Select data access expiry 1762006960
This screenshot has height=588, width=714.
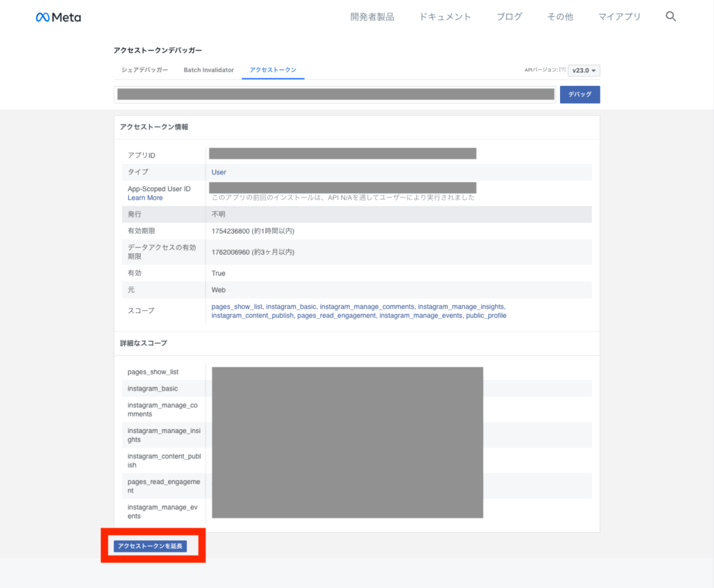[x=230, y=252]
